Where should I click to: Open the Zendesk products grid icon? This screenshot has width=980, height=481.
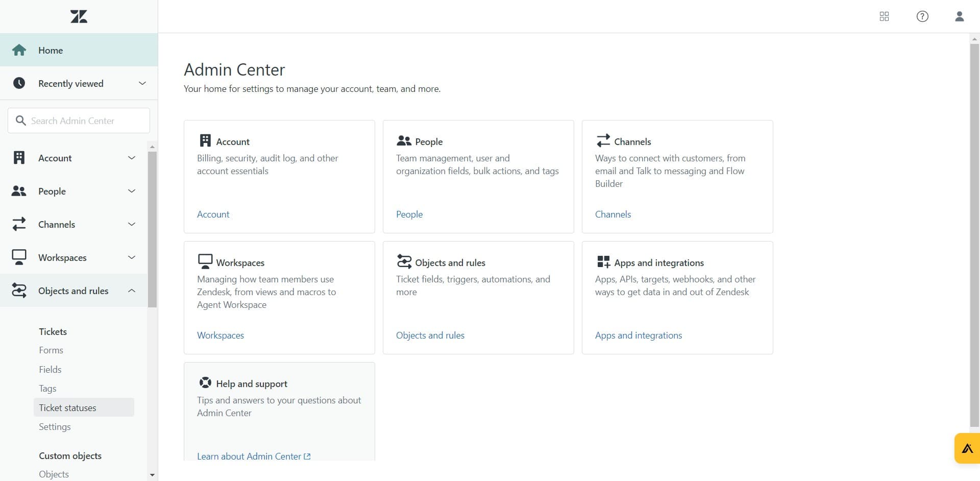(x=884, y=16)
